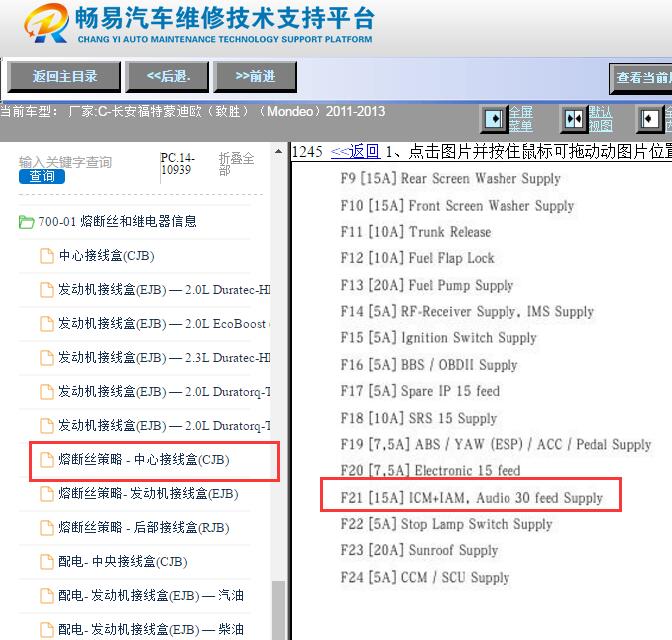Image resolution: width=672 pixels, height=640 pixels.
Task: Click page icon beside 熔断丝策略- 发动机接线盒(EJB)
Action: (x=46, y=494)
